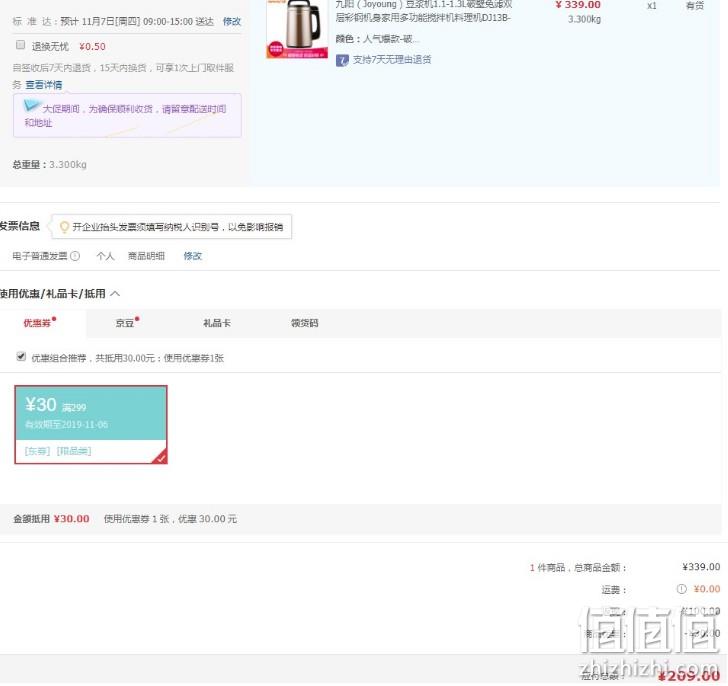Image resolution: width=728 pixels, height=686 pixels.
Task: Click the 运费 ¥0.00 value
Action: 707,589
